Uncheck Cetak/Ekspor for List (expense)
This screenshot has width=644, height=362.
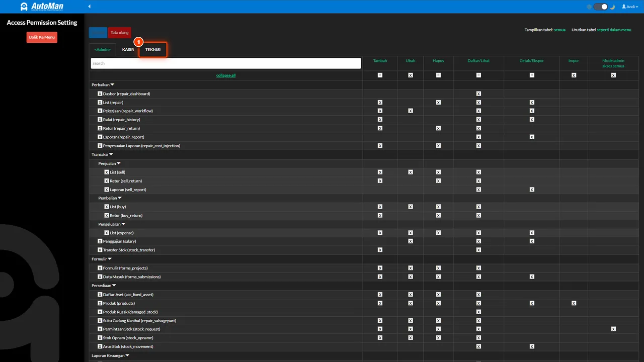tap(532, 233)
